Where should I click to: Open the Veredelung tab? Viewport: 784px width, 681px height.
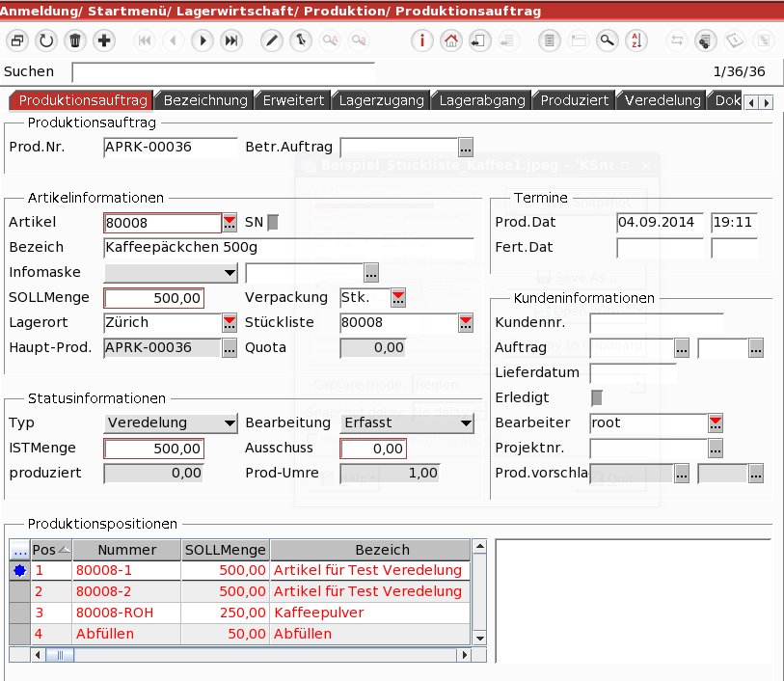[662, 100]
